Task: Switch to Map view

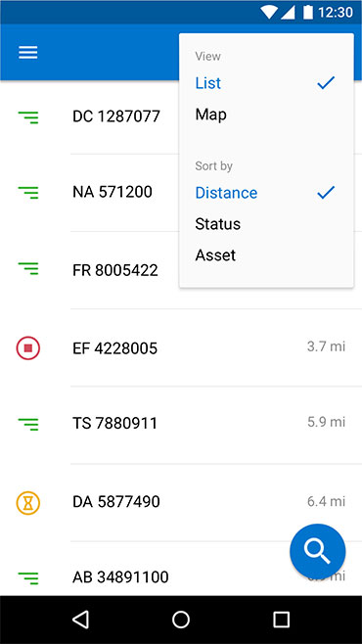Action: click(x=266, y=115)
